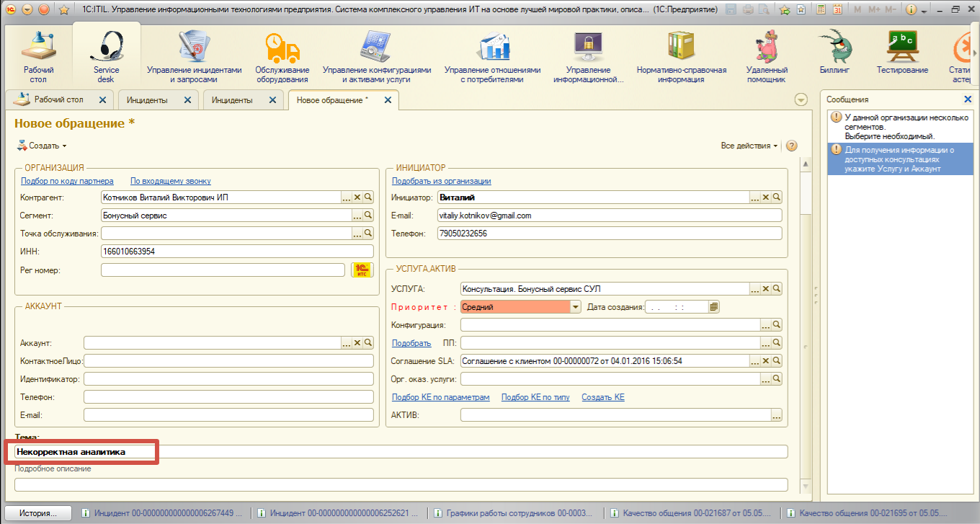Screen dimensions: 980x524
Task: Click Подобрать из организации link
Action: pyautogui.click(x=441, y=181)
